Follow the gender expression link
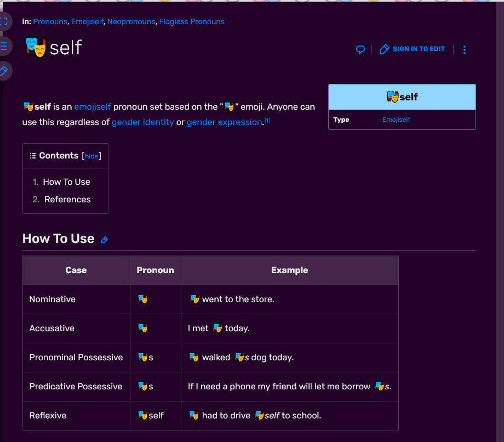 [x=225, y=122]
